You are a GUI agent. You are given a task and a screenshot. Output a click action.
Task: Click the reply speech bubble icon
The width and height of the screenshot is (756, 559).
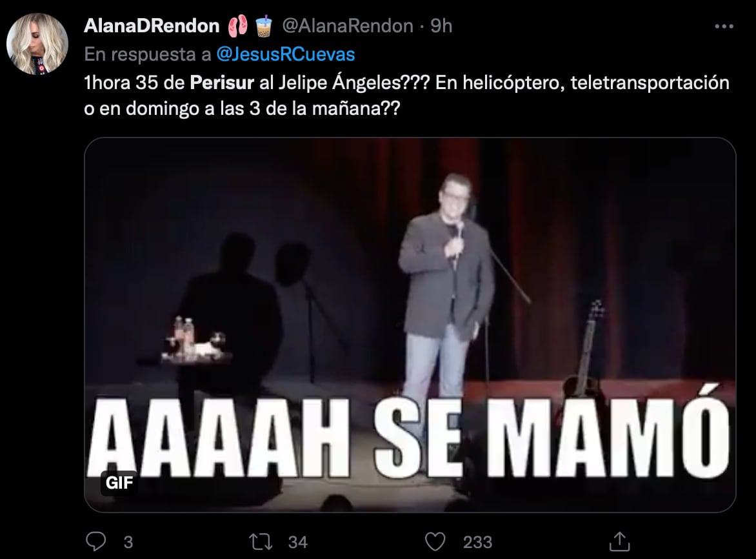click(x=96, y=541)
